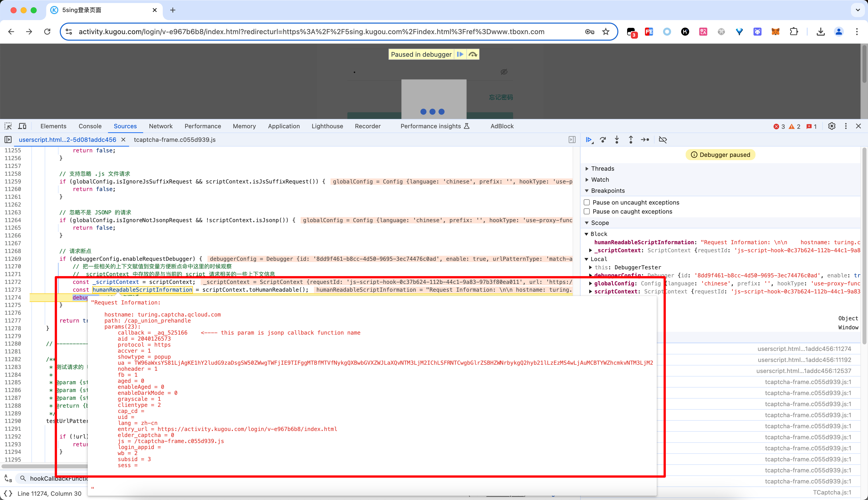Open Chrome downloads icon

[x=821, y=32]
